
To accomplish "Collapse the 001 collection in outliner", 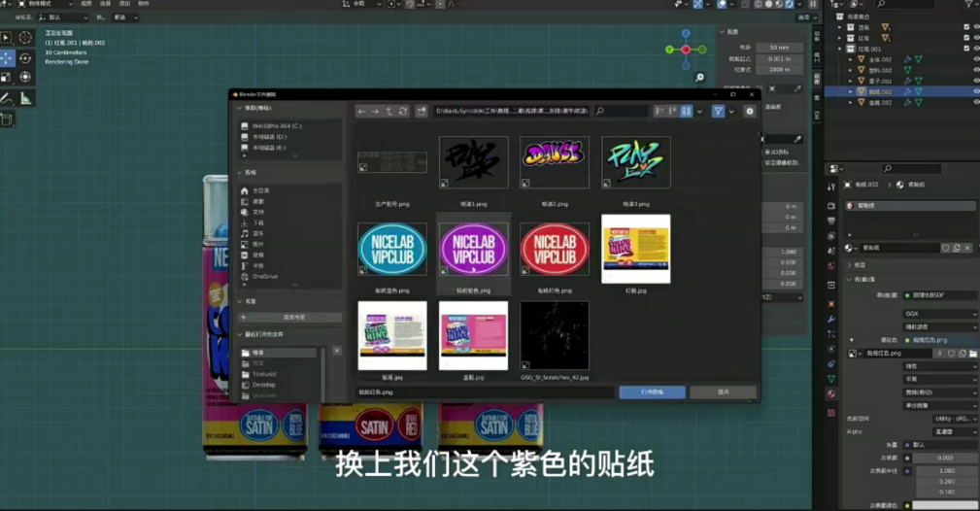I will (x=840, y=49).
